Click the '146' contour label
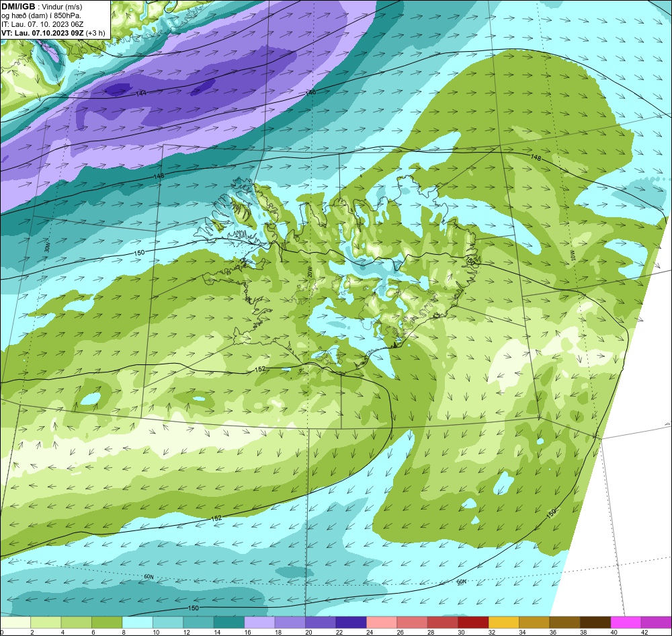Viewport: 672px width, 636px height. (x=310, y=92)
